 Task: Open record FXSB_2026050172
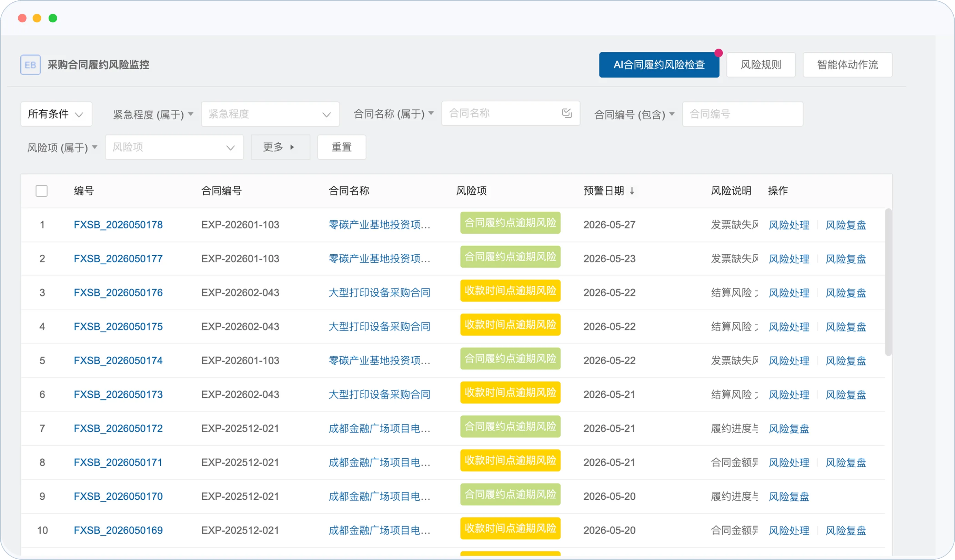(118, 429)
